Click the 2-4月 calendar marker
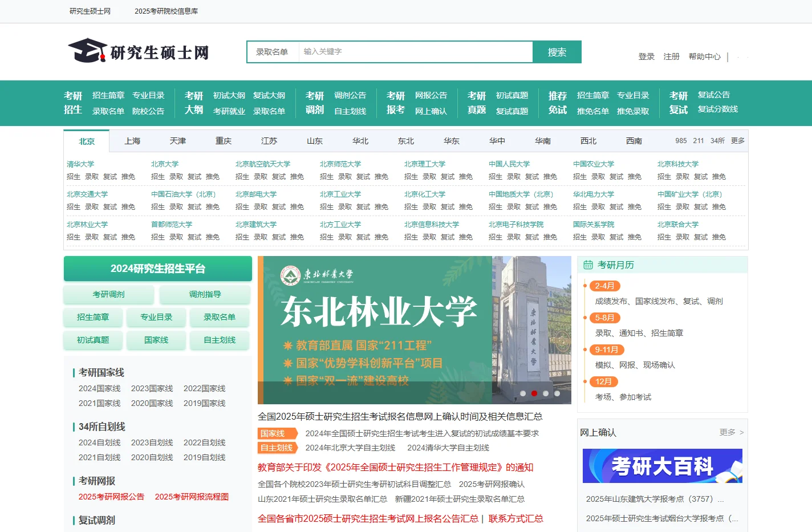Image resolution: width=812 pixels, height=532 pixels. coord(605,286)
